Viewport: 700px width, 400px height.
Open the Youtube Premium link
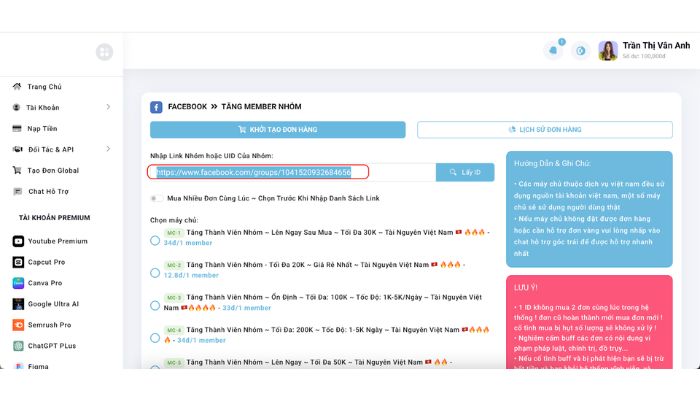click(x=58, y=241)
